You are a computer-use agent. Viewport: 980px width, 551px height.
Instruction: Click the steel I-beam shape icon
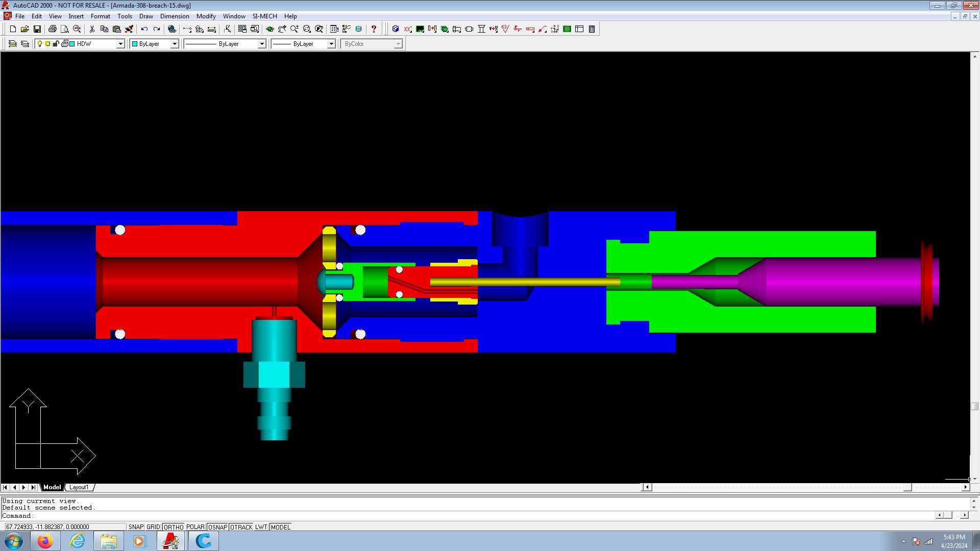tap(481, 29)
